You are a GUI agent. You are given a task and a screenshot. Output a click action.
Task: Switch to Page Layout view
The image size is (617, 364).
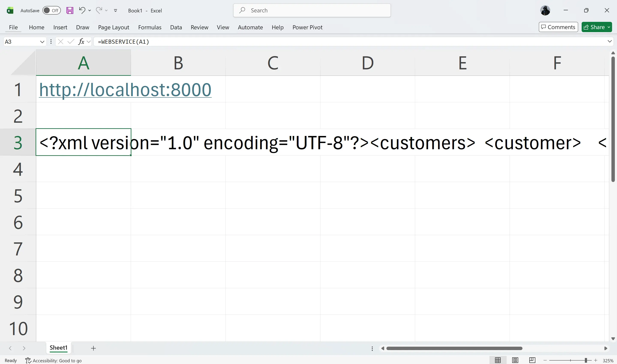(515, 360)
